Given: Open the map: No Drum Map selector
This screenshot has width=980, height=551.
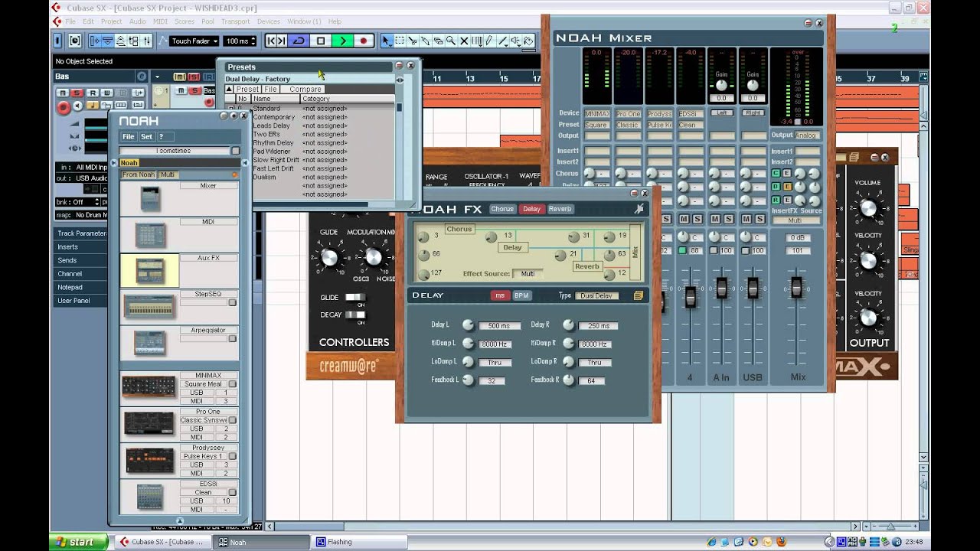Looking at the screenshot, I should coord(80,215).
